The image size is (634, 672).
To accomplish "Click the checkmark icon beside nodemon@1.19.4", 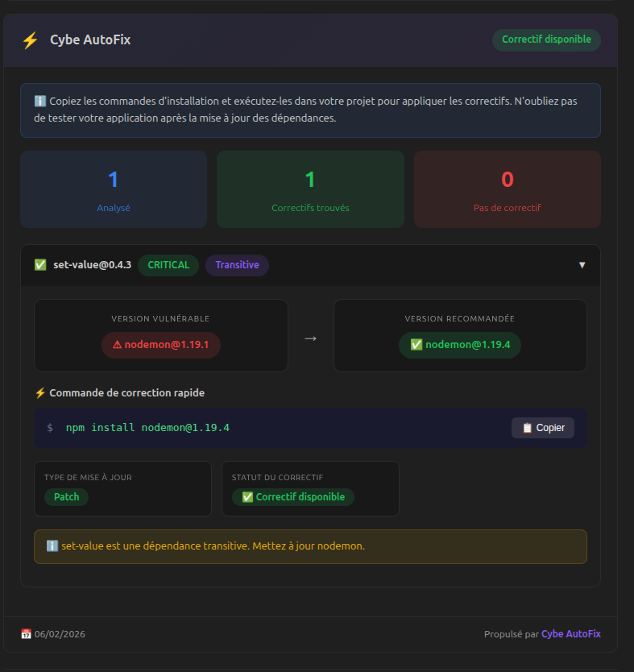I will point(416,345).
